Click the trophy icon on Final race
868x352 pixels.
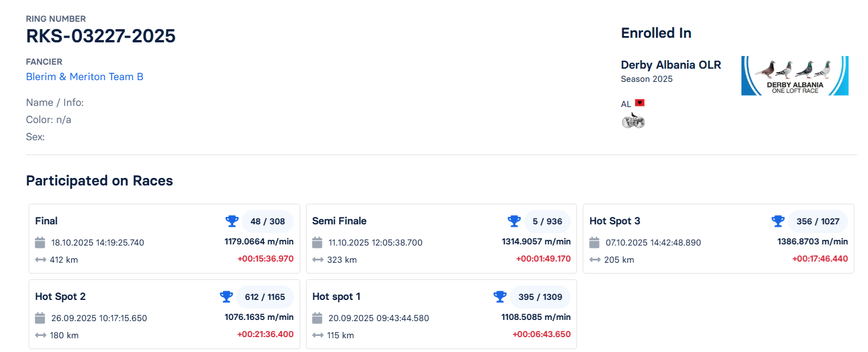pyautogui.click(x=231, y=221)
